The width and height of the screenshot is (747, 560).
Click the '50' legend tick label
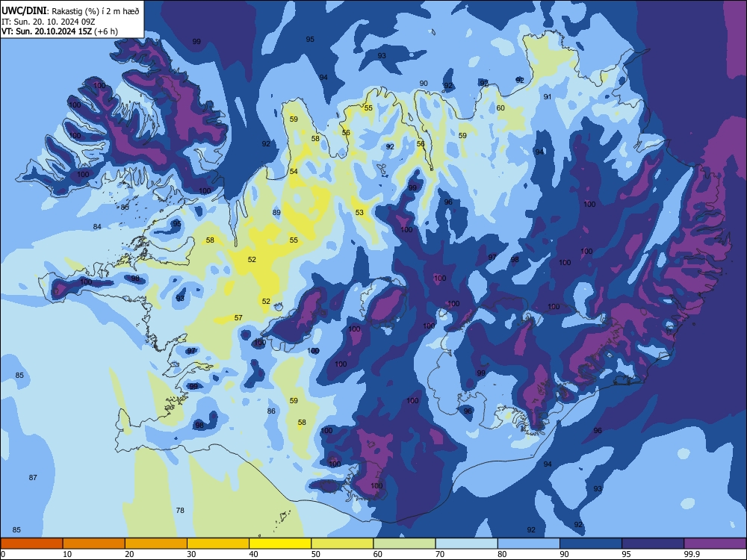point(316,554)
